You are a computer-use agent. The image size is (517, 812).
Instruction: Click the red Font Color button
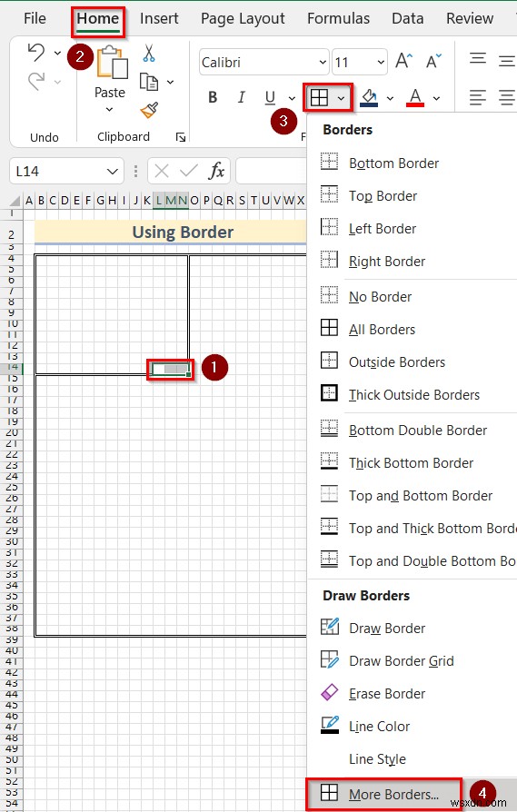[x=415, y=97]
